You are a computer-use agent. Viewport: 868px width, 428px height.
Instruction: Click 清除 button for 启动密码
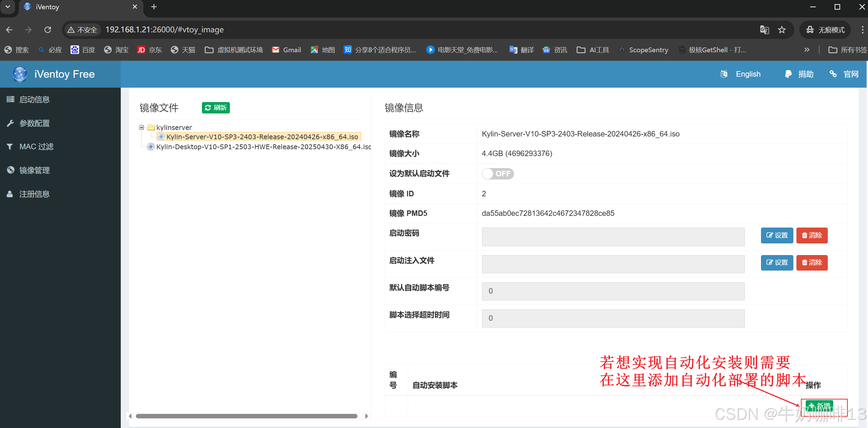tap(812, 235)
